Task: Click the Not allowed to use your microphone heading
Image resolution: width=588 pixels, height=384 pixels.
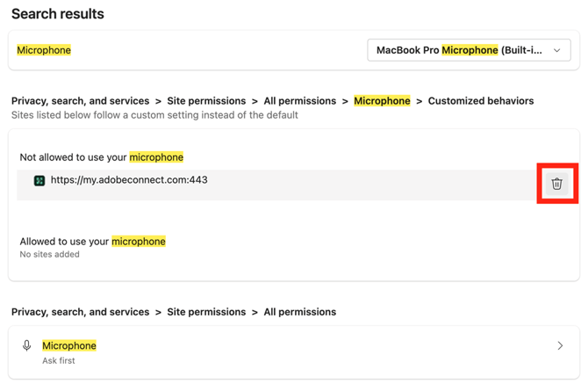Action: [101, 157]
